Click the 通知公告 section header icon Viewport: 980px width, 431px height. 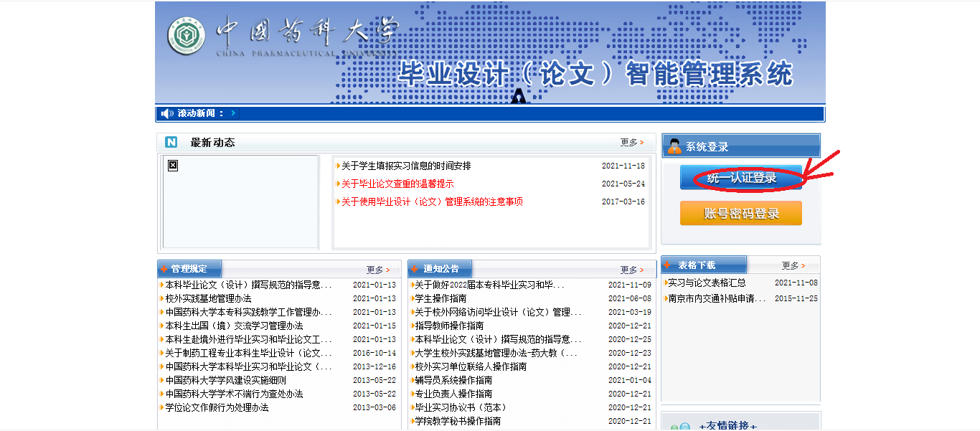pyautogui.click(x=415, y=269)
